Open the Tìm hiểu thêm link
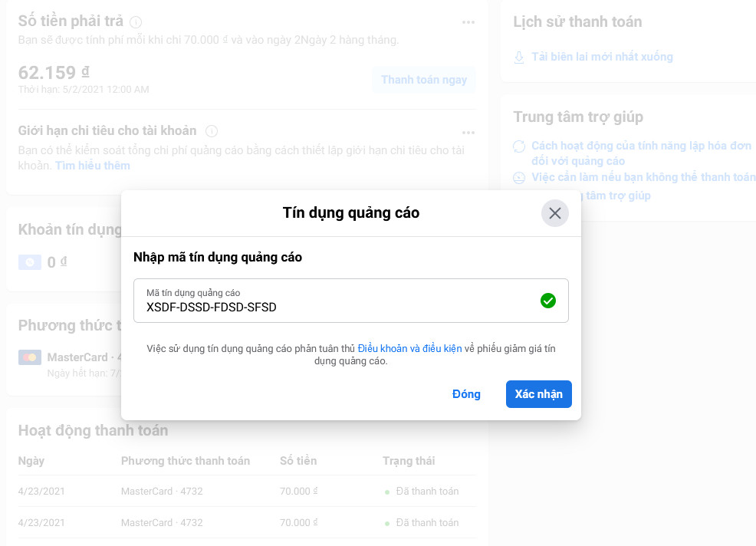The width and height of the screenshot is (756, 546). pyautogui.click(x=93, y=166)
